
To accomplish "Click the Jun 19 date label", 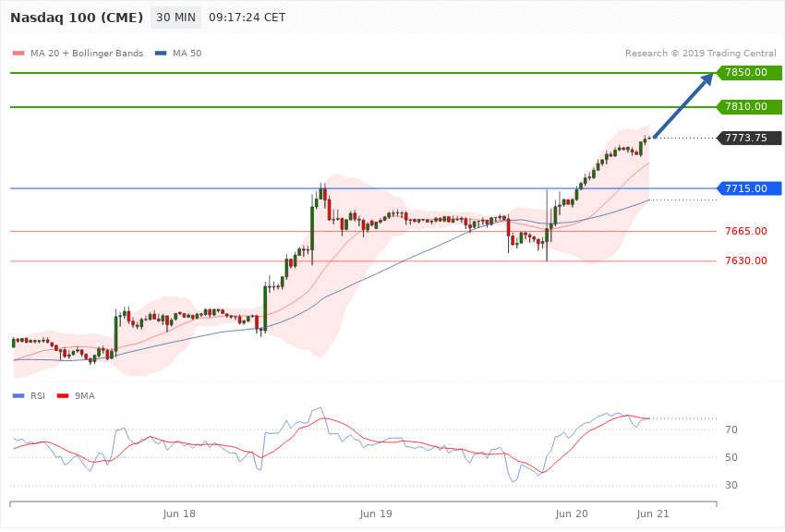I will 376,514.
